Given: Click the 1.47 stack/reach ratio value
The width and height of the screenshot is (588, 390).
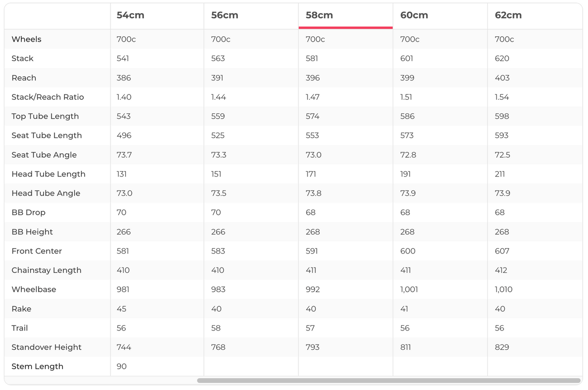Looking at the screenshot, I should (x=313, y=97).
